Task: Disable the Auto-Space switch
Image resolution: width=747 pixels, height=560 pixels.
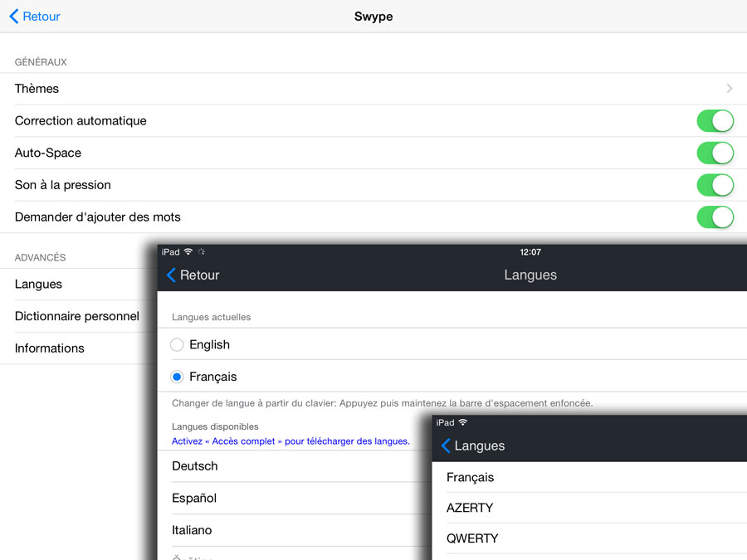Action: pos(715,153)
